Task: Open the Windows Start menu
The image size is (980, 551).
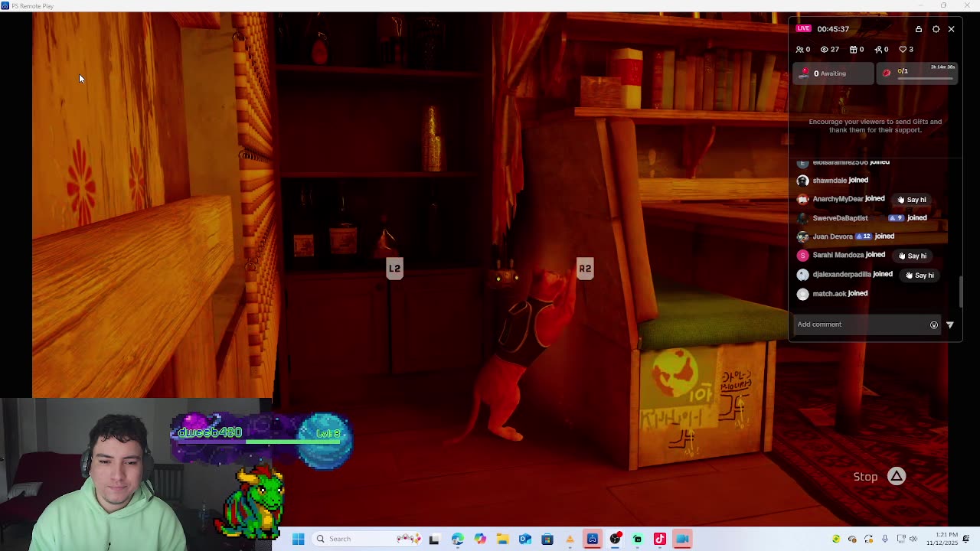Action: coord(299,539)
